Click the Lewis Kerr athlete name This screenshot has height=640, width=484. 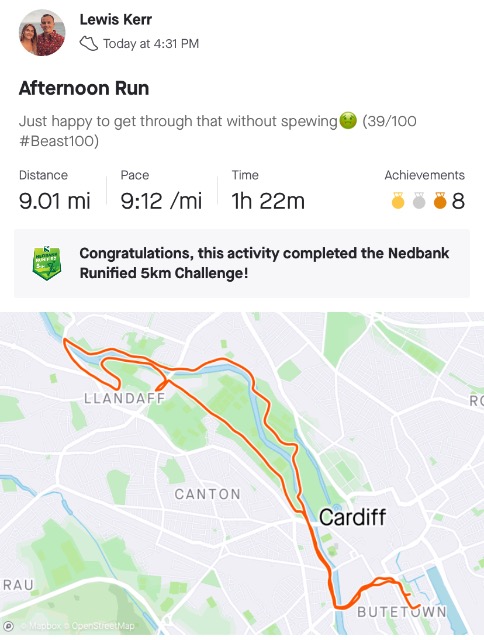coord(115,19)
